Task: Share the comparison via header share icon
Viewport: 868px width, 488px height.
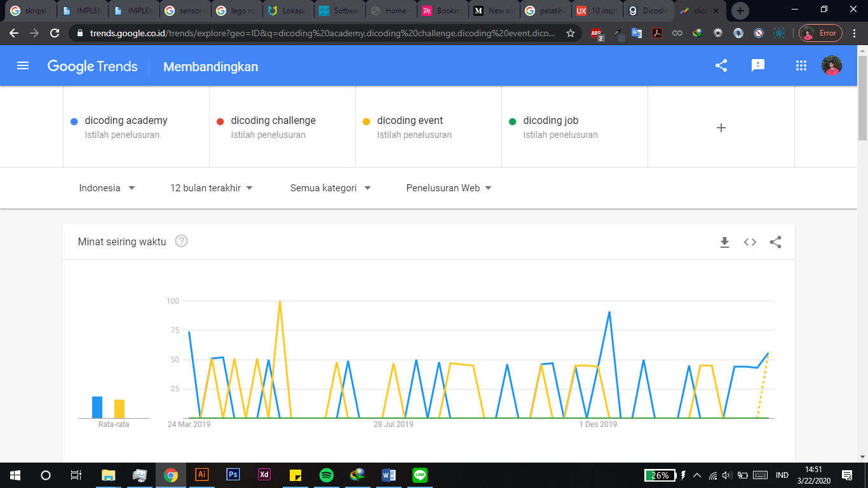Action: (721, 65)
